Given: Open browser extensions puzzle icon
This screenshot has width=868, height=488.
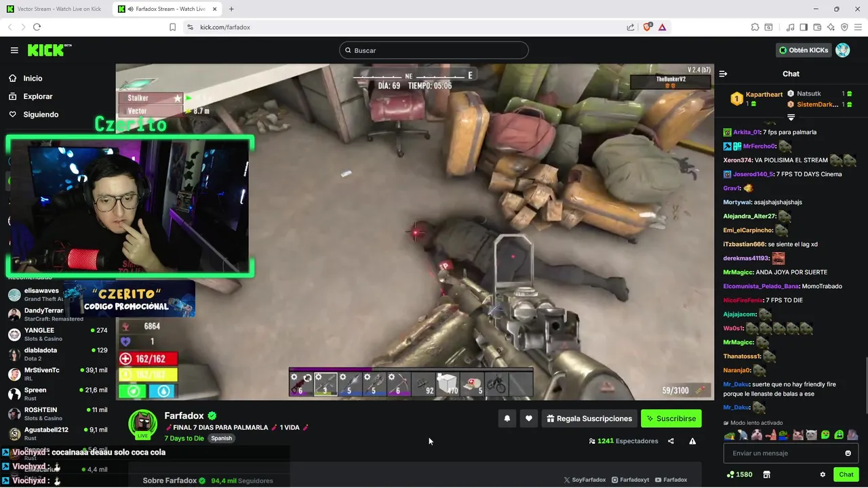Looking at the screenshot, I should coord(755,27).
